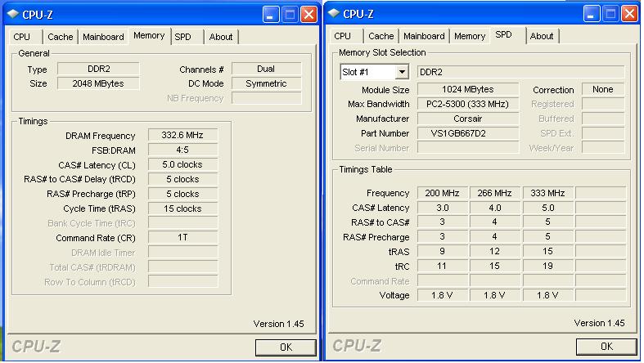The width and height of the screenshot is (644, 363).
Task: Open the Slot #1 memory slot dropdown
Action: tap(401, 73)
